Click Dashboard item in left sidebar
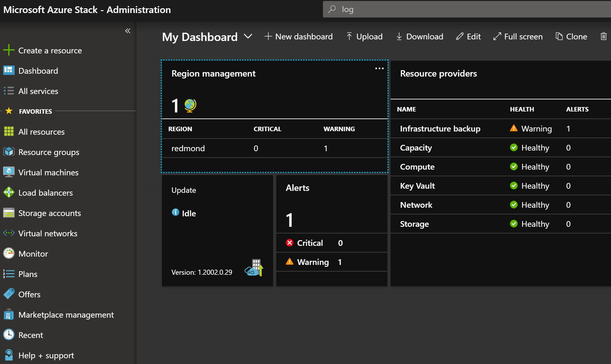 pyautogui.click(x=38, y=70)
